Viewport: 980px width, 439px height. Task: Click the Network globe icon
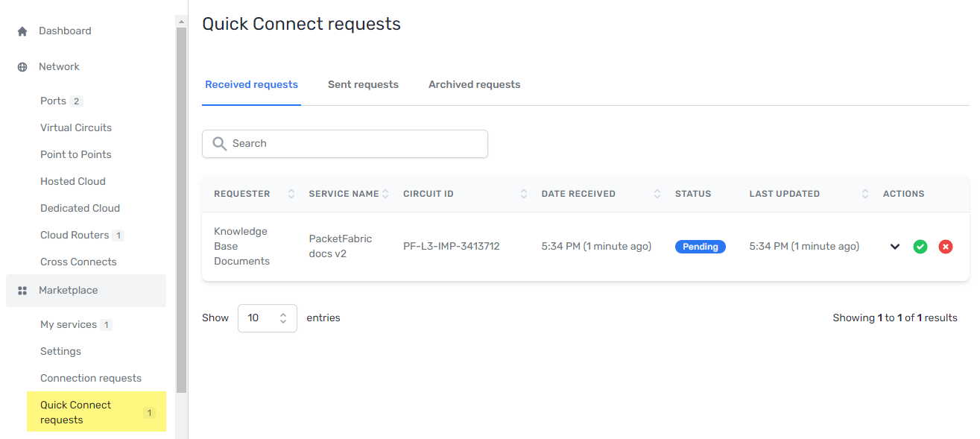(22, 67)
